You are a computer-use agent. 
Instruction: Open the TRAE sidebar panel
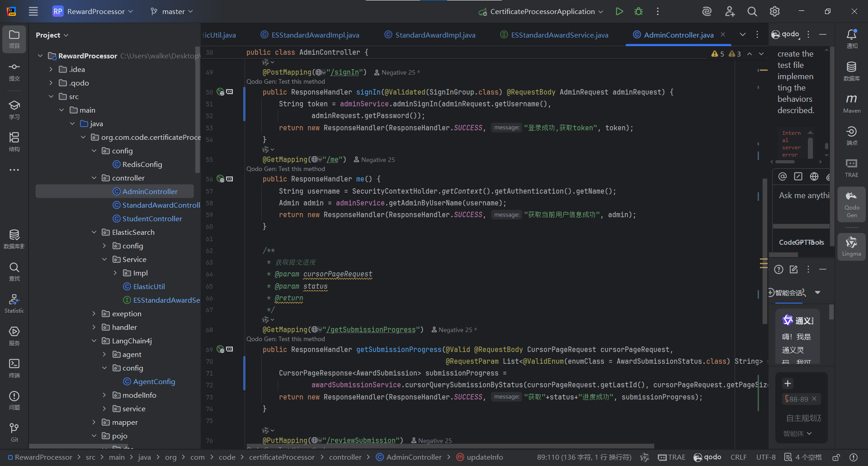coord(852,168)
